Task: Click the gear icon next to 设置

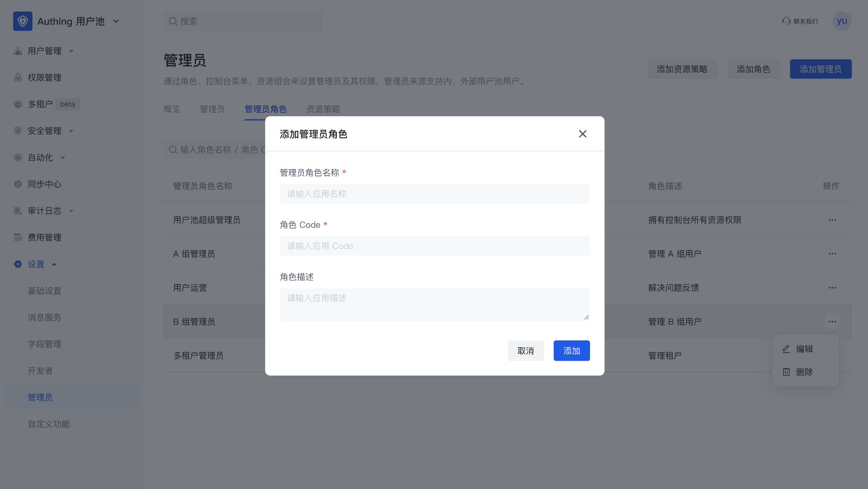Action: pyautogui.click(x=18, y=264)
